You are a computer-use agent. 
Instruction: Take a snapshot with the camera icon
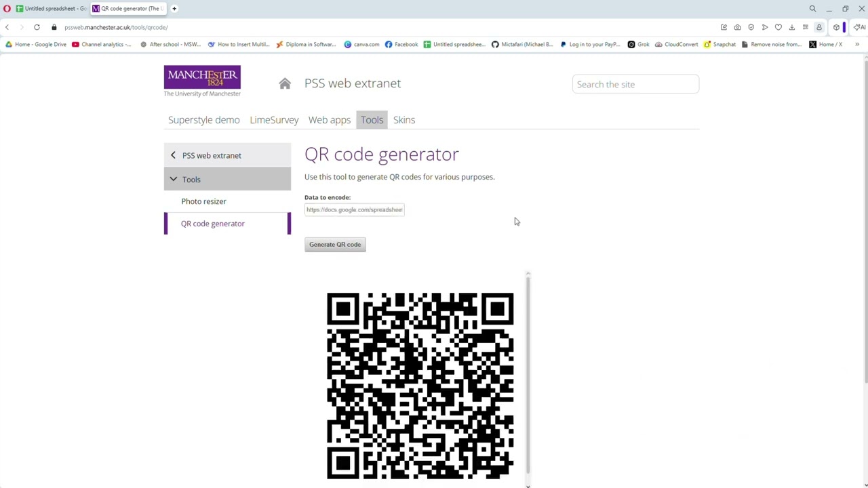[x=737, y=27]
